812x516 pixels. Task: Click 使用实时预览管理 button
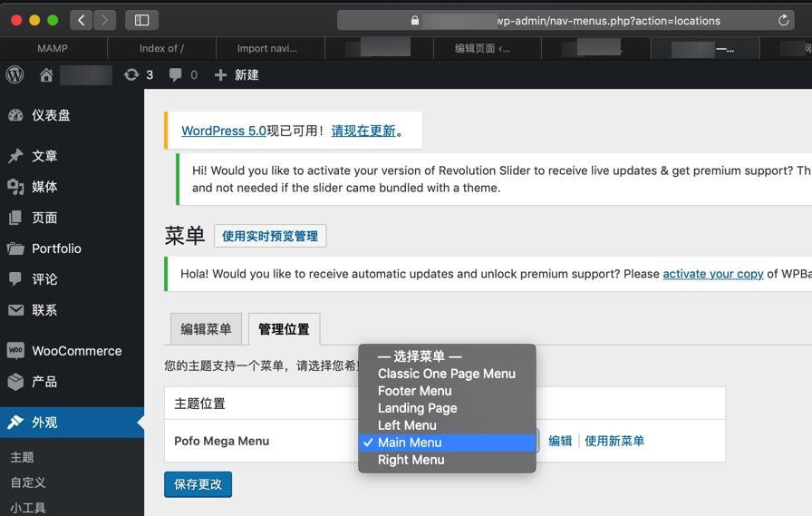pos(270,237)
